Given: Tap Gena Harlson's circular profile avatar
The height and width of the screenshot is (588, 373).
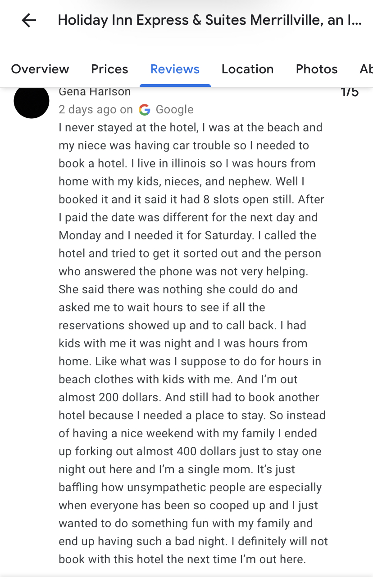Looking at the screenshot, I should click(x=31, y=102).
